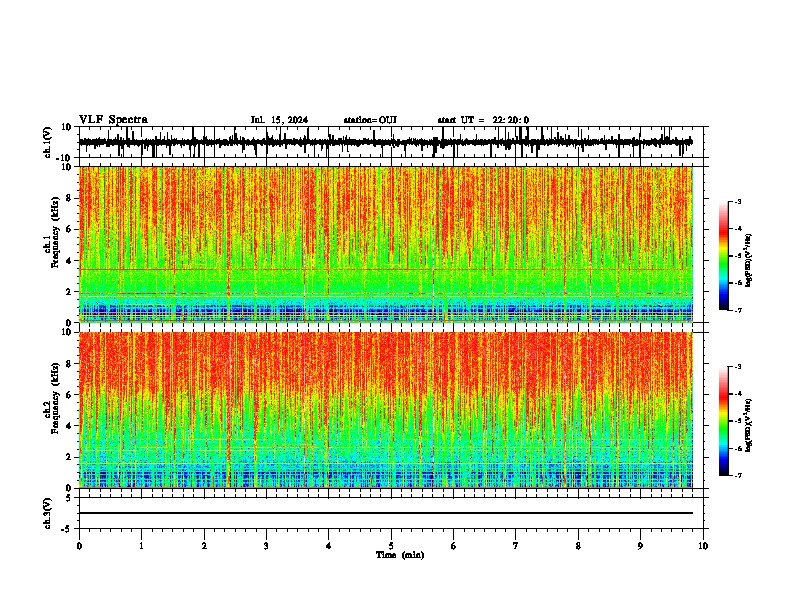
Task: Click the ch.2 spectrogram panel
Action: pyautogui.click(x=386, y=410)
